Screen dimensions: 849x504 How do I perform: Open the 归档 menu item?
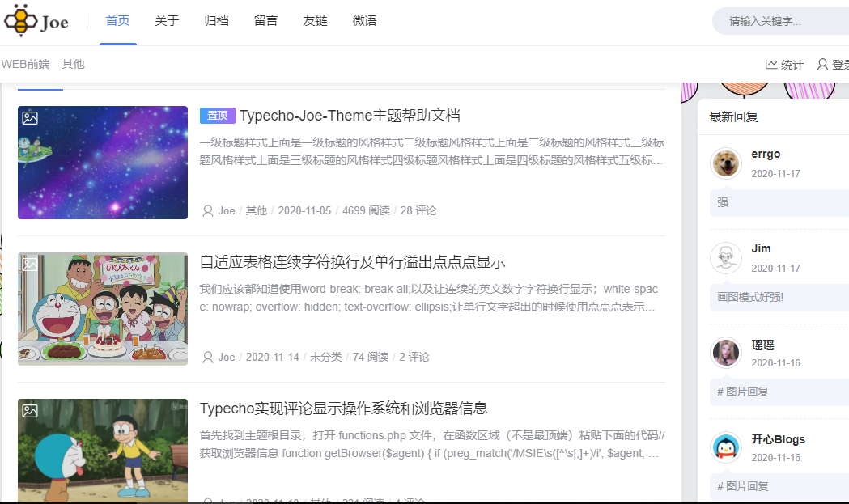(x=216, y=22)
